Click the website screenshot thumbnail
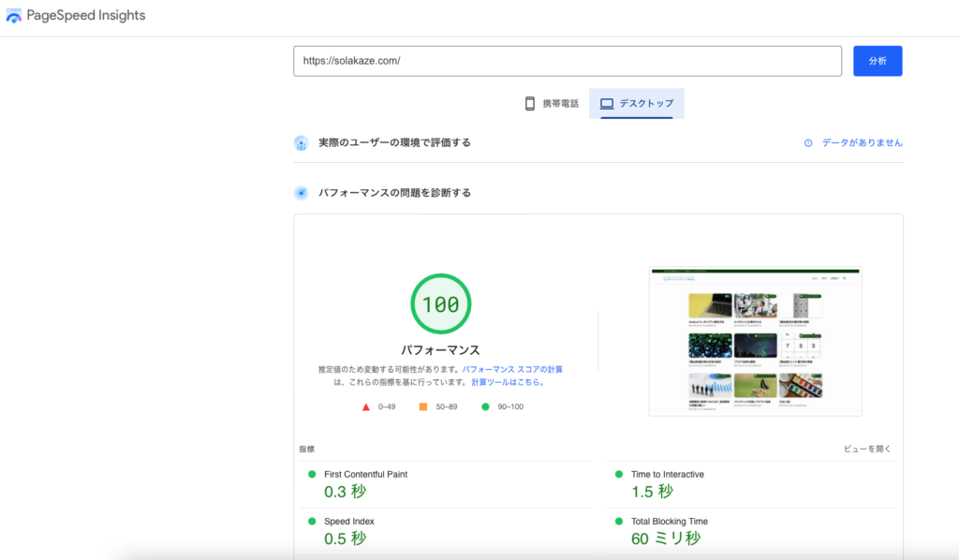This screenshot has width=959, height=560. 755,342
